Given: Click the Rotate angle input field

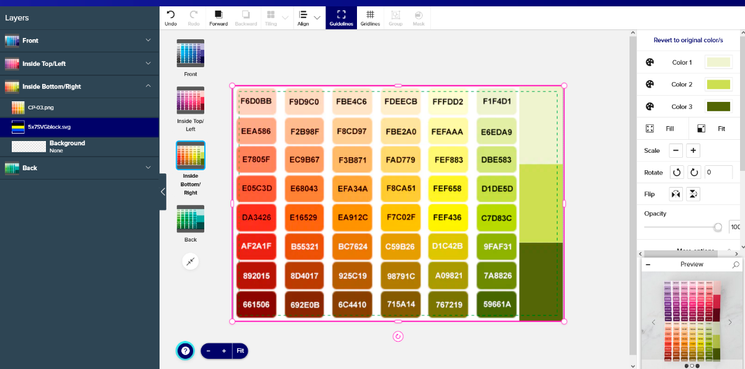Looking at the screenshot, I should point(718,172).
